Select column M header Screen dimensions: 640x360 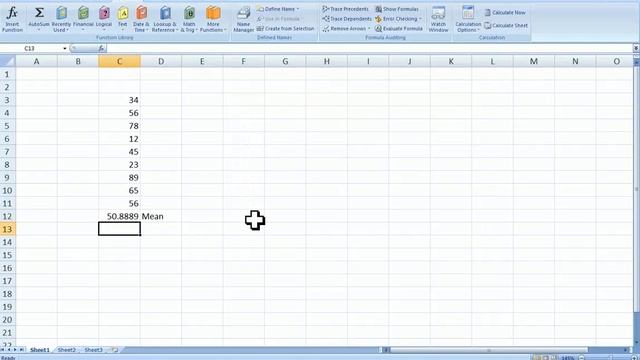coord(533,61)
